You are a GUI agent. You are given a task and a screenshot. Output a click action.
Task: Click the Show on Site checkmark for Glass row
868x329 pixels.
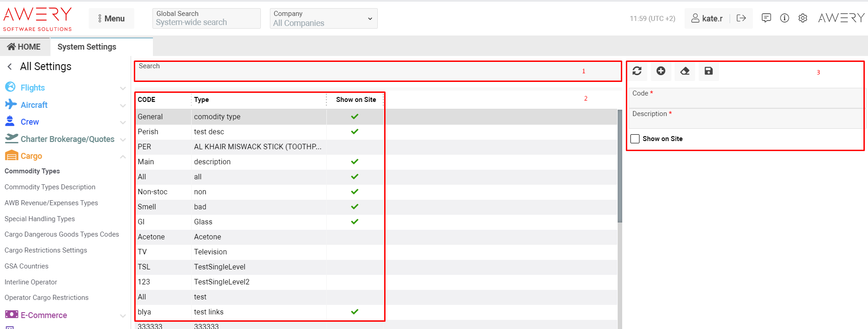[355, 222]
